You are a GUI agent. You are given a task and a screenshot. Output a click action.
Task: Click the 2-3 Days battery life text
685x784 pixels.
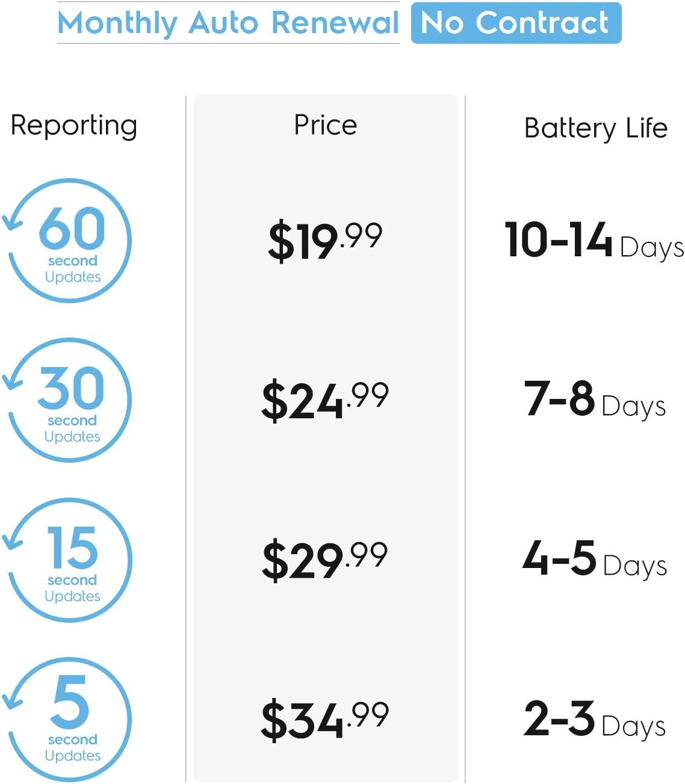[x=595, y=719]
